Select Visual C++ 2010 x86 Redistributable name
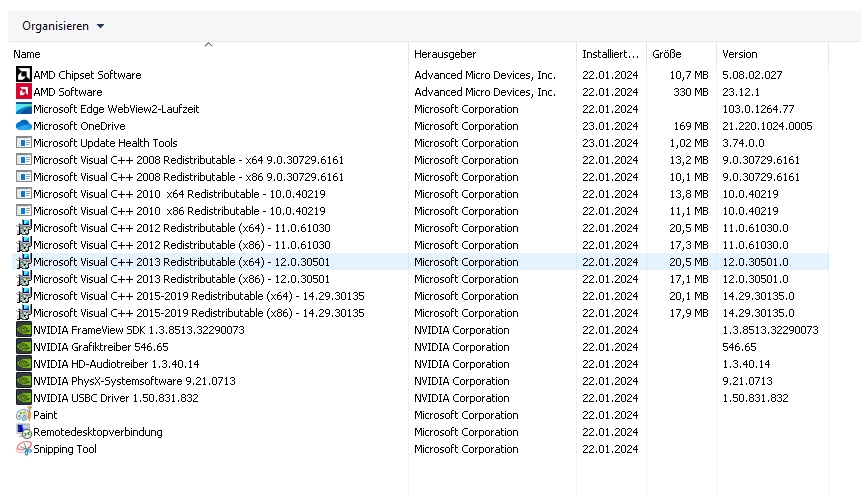This screenshot has height=496, width=861. coord(180,211)
